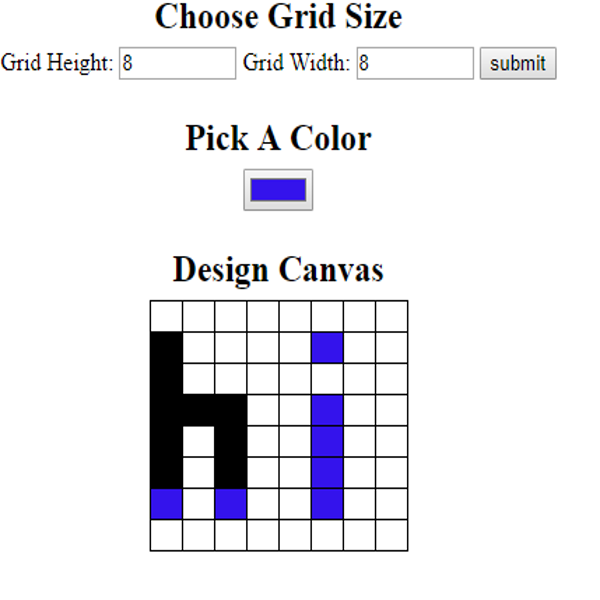Click the blue dot of the letter i
This screenshot has height=600, width=600.
pos(327,347)
